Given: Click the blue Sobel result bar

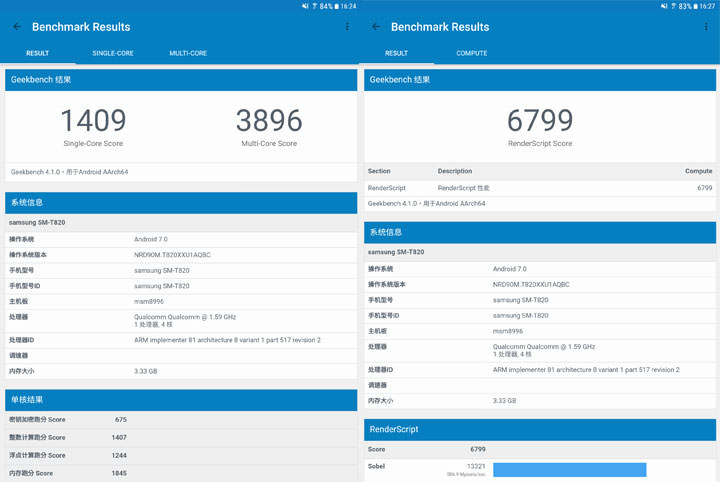Looking at the screenshot, I should [569, 469].
